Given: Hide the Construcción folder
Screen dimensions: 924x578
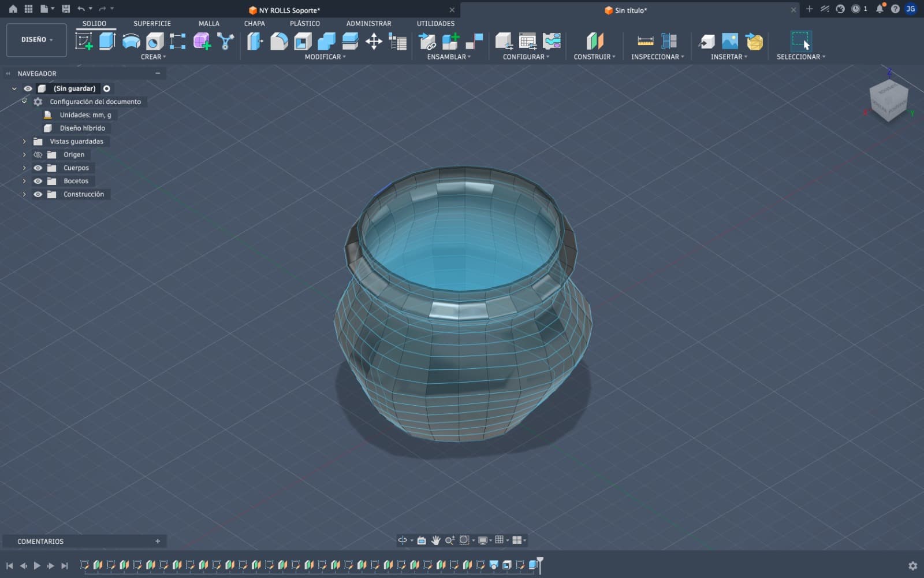Looking at the screenshot, I should pyautogui.click(x=38, y=194).
